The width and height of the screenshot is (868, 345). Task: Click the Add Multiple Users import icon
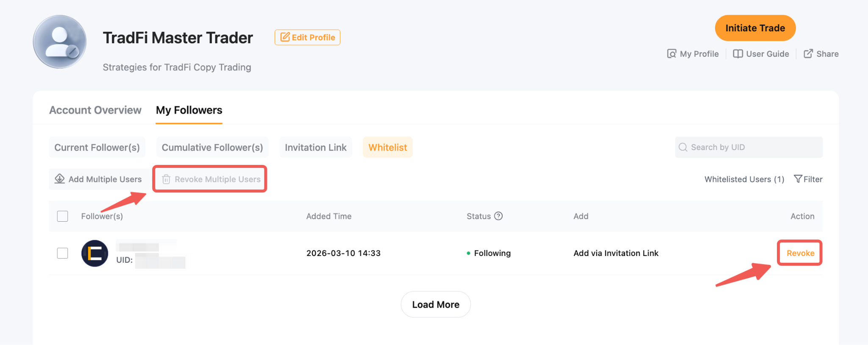click(60, 179)
